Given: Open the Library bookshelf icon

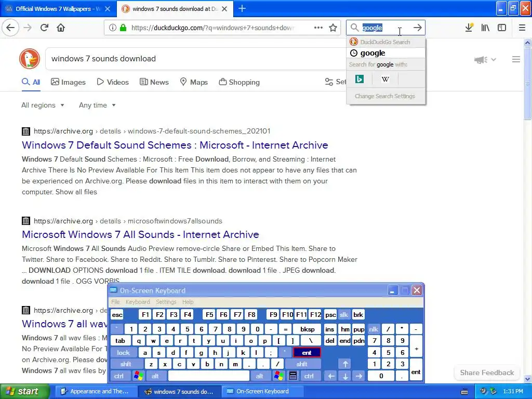Looking at the screenshot, I should pos(485,28).
